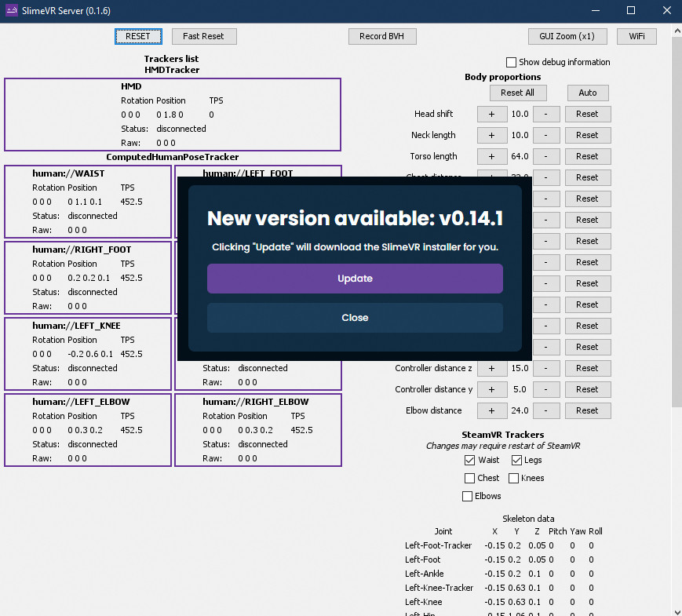Reset the Elbow distance value
The height and width of the screenshot is (616, 682).
point(588,410)
